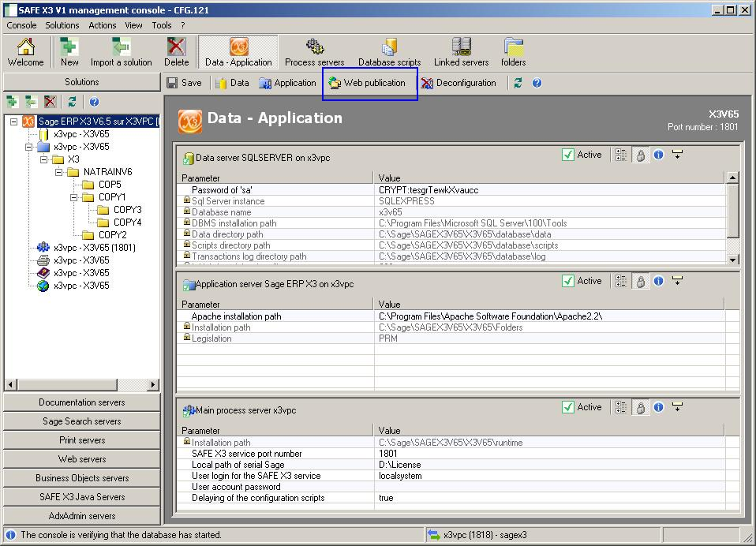
Task: Switch to the Business Objects servers panel
Action: (x=82, y=478)
